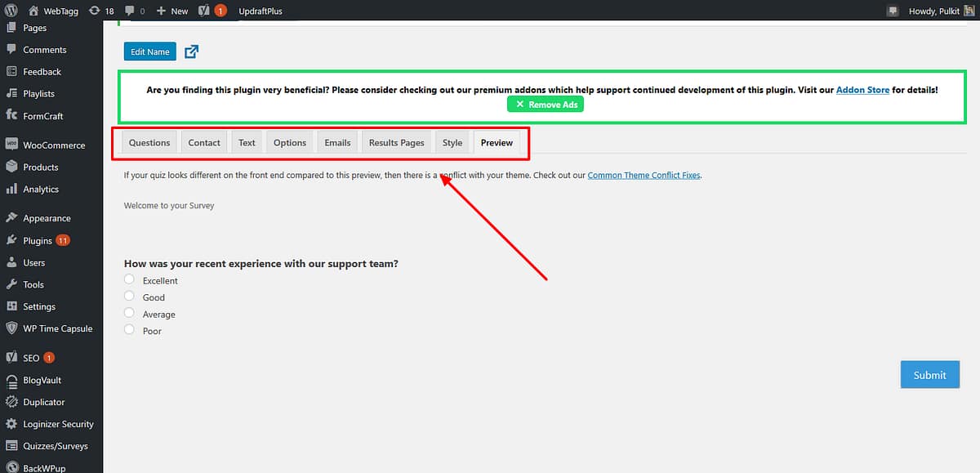
Task: Click the Edit Name button
Action: point(149,51)
